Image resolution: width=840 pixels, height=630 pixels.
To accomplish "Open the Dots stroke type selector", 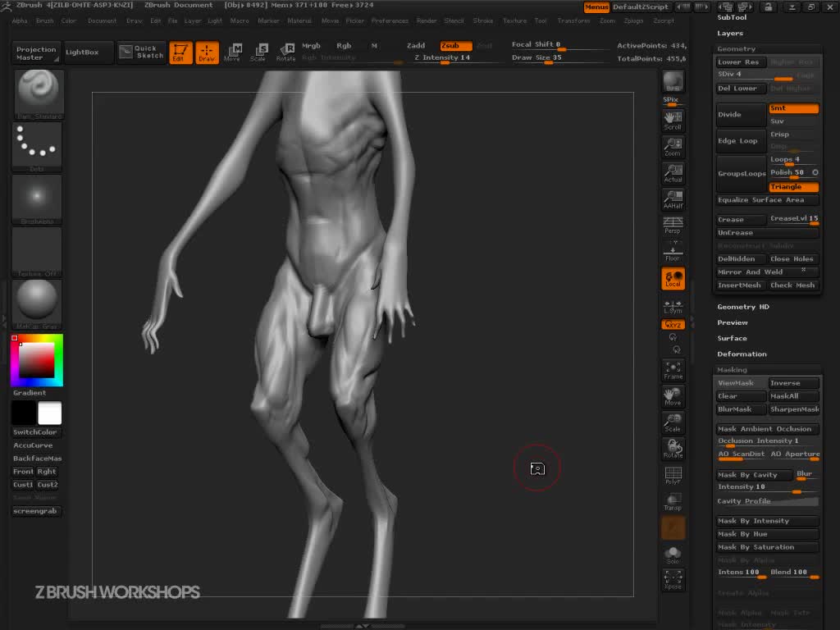I will click(37, 147).
